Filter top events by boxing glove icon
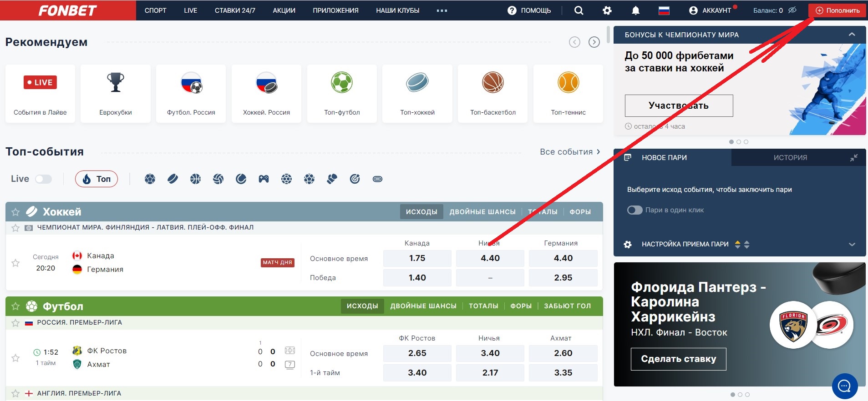The width and height of the screenshot is (868, 401). (x=332, y=179)
